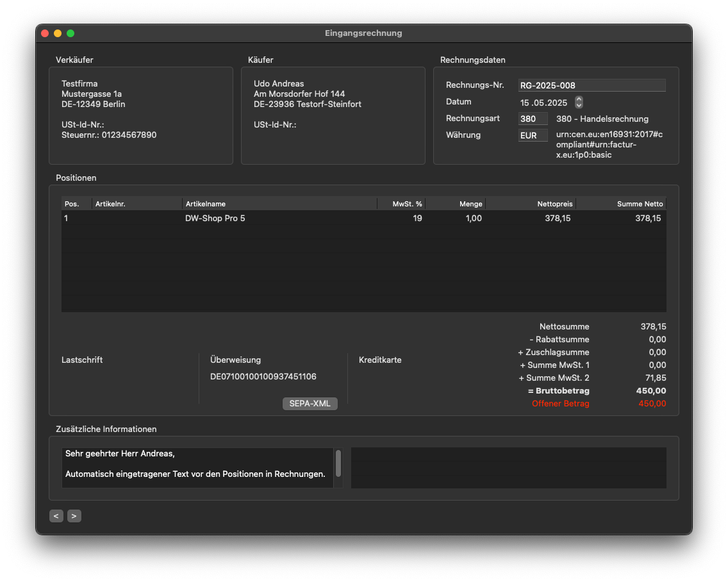728x582 pixels.
Task: Go to previous invoice with < button
Action: tap(56, 516)
